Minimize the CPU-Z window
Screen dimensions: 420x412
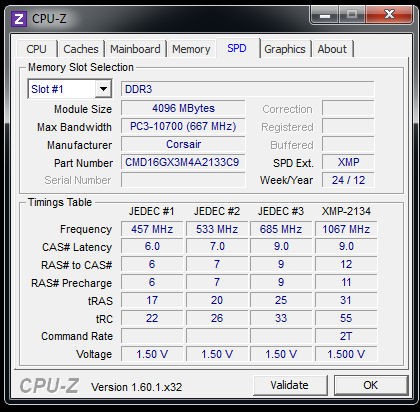(324, 15)
